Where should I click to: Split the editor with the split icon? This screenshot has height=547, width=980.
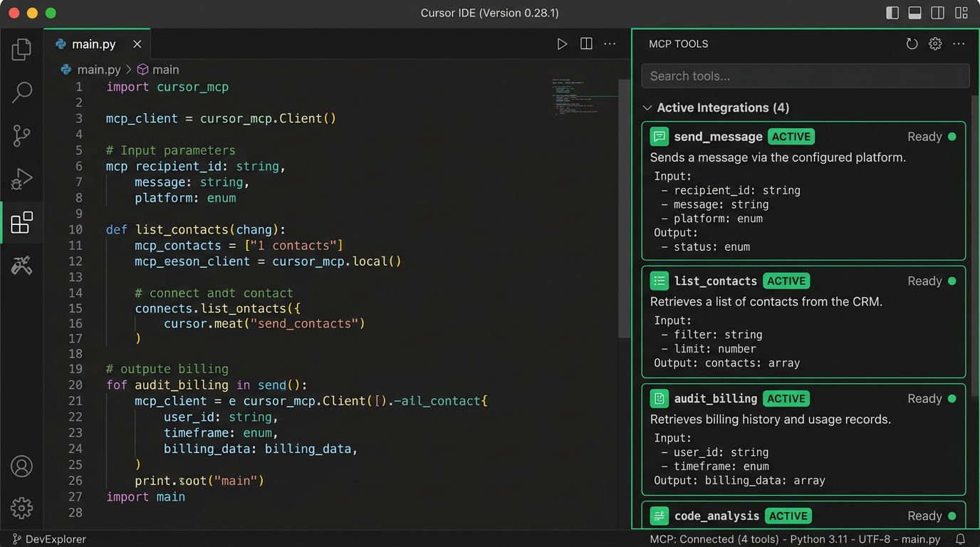[586, 44]
